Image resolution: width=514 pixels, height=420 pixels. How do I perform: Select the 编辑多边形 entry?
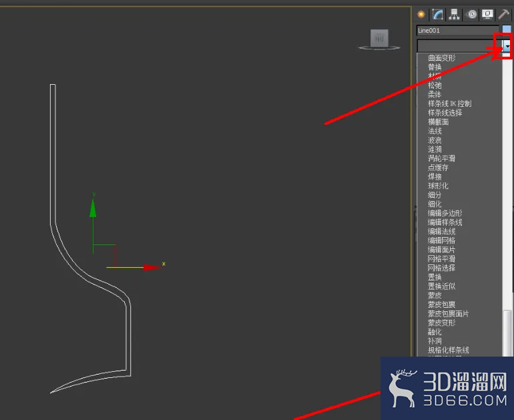point(445,213)
